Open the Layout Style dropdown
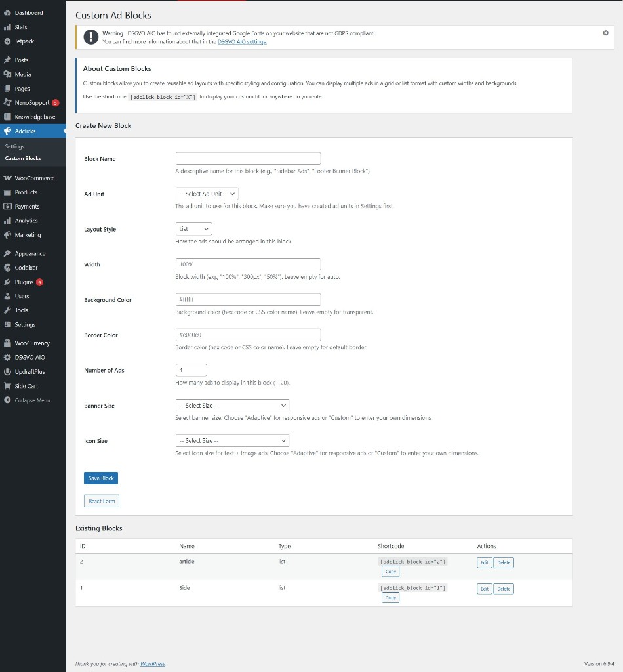The height and width of the screenshot is (672, 623). click(x=193, y=229)
